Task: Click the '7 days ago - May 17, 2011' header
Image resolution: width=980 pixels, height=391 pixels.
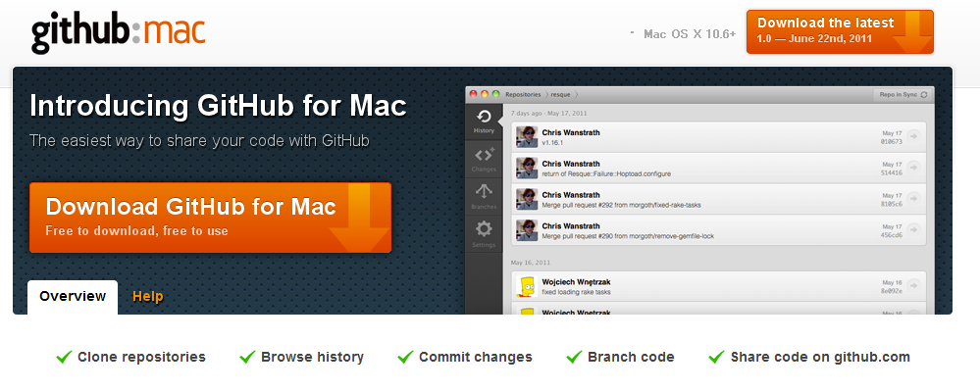Action: pos(548,114)
